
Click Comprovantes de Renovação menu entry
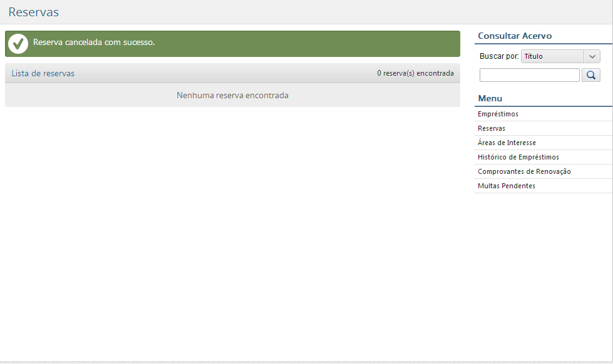pos(523,171)
